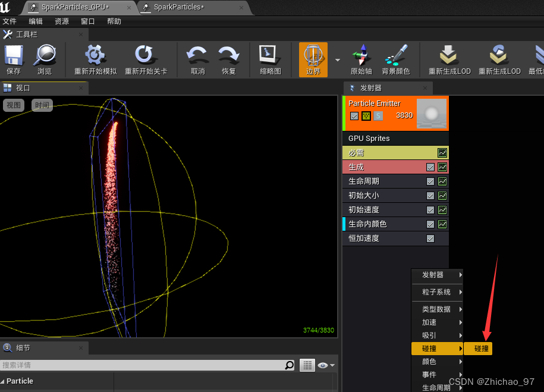The image size is (544, 392).
Task: Click the 视图 button in viewport
Action: coord(14,105)
